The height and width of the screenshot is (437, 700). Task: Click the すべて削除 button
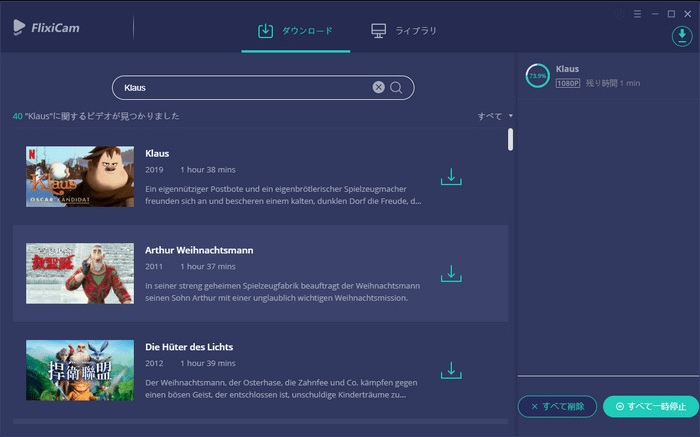557,407
